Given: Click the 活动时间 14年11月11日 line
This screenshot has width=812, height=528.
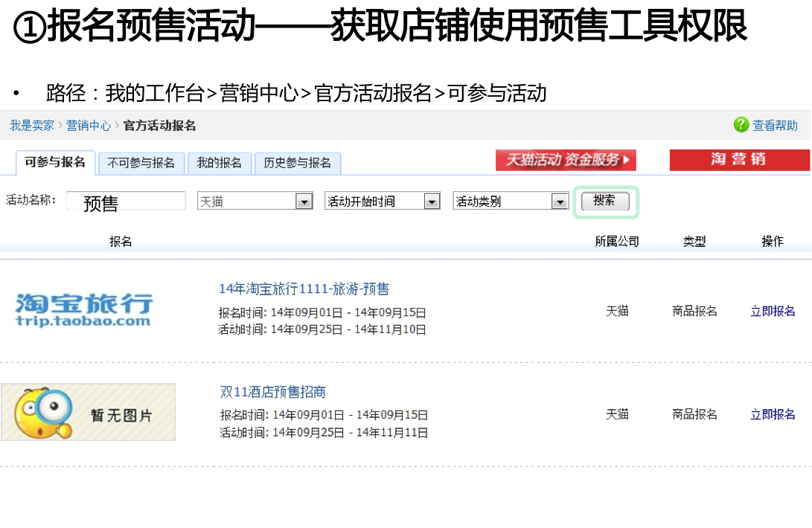Looking at the screenshot, I should pyautogui.click(x=325, y=432).
